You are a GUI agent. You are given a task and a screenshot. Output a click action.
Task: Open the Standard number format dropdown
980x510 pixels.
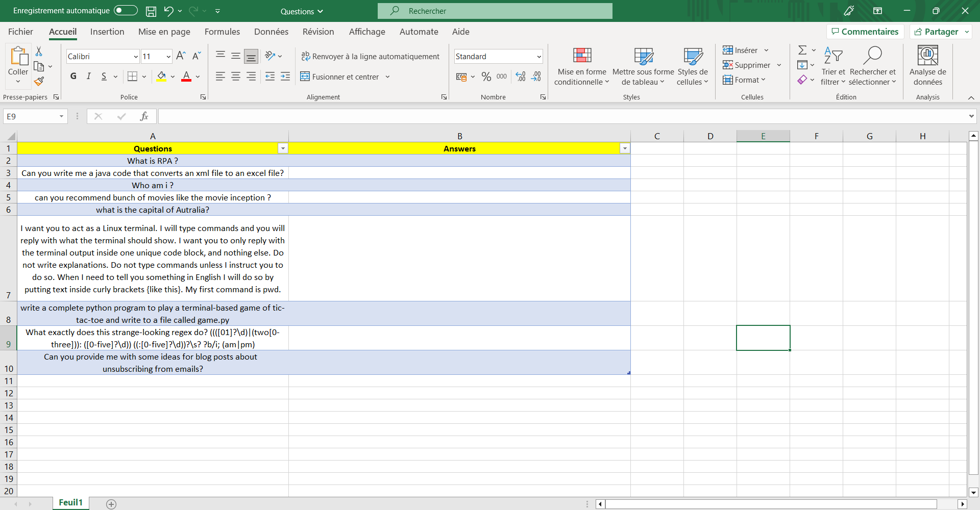pos(539,57)
